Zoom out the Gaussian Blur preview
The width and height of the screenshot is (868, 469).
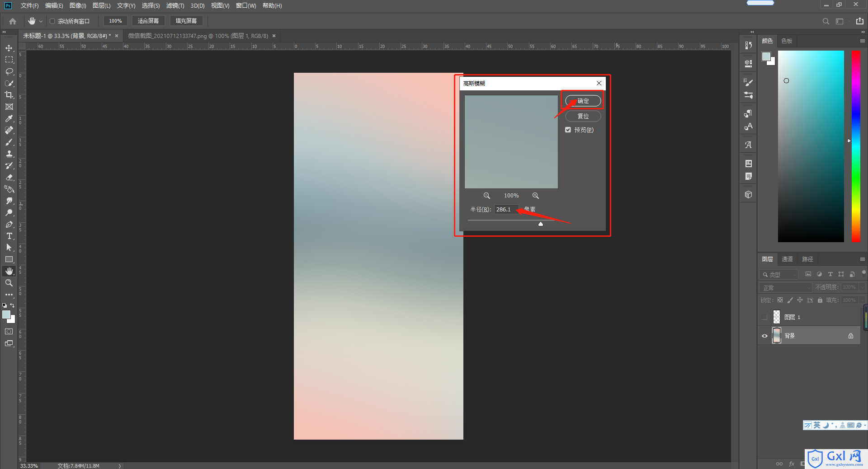click(487, 196)
